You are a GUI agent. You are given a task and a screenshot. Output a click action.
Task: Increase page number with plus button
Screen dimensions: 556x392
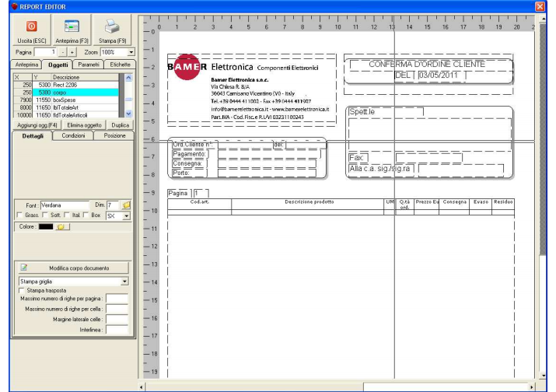72,52
